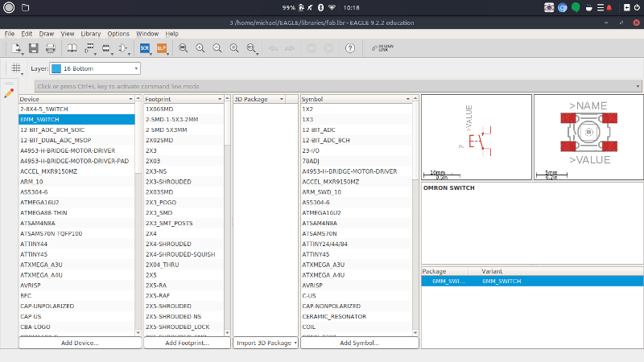Expand the 3D Package column header dropdown
The image size is (644, 362).
tap(282, 99)
